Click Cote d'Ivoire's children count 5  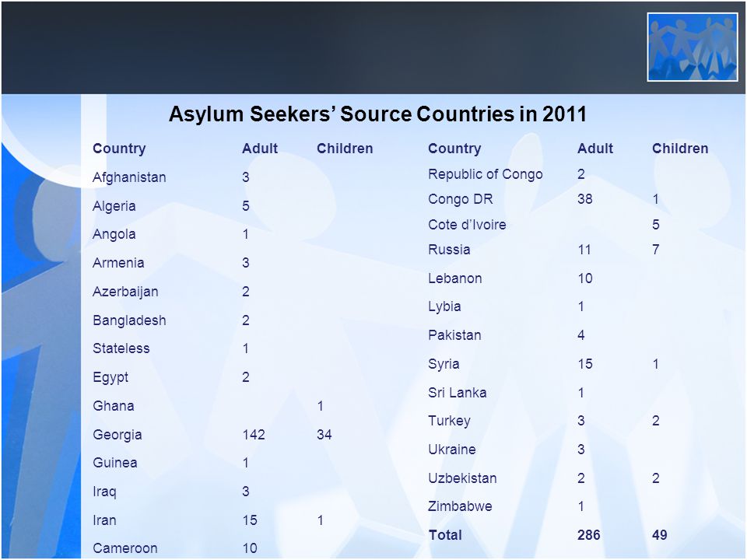656,224
